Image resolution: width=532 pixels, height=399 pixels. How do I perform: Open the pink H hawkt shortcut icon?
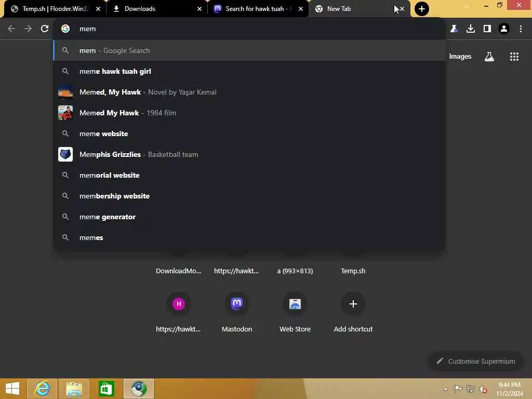179,303
